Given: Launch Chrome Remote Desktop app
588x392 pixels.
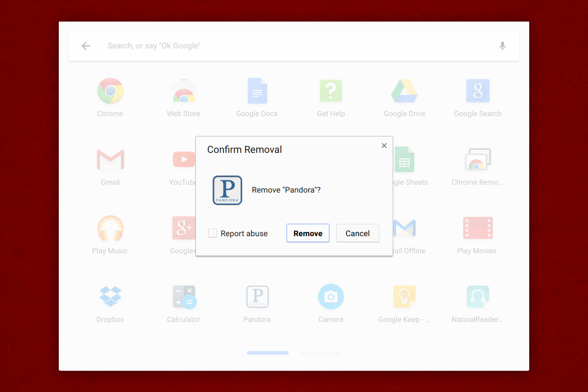Looking at the screenshot, I should click(478, 160).
